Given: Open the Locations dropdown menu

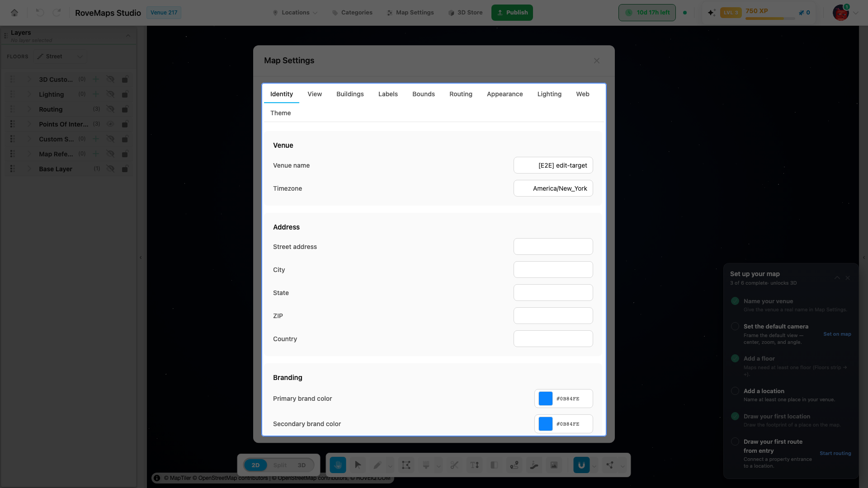Looking at the screenshot, I should click(x=295, y=13).
